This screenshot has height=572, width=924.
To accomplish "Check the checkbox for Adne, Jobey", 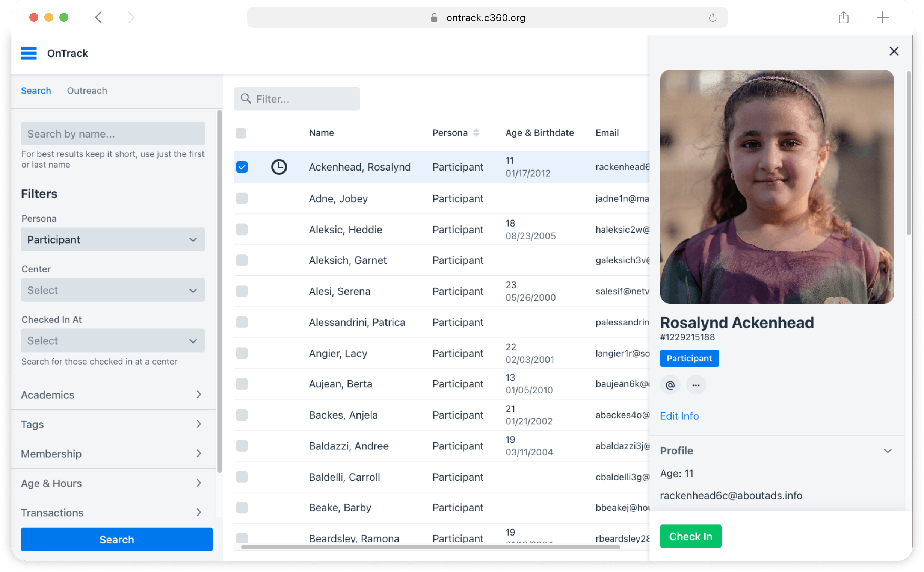I will (242, 198).
